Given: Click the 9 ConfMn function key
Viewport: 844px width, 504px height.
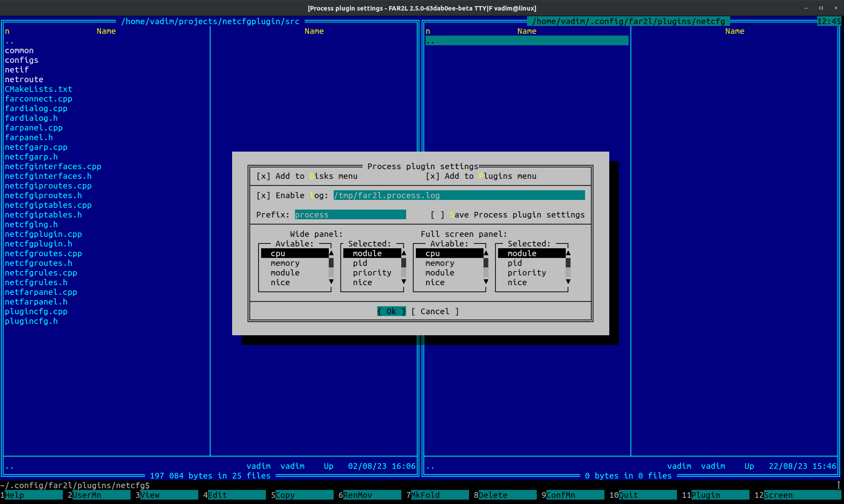Looking at the screenshot, I should 573,495.
